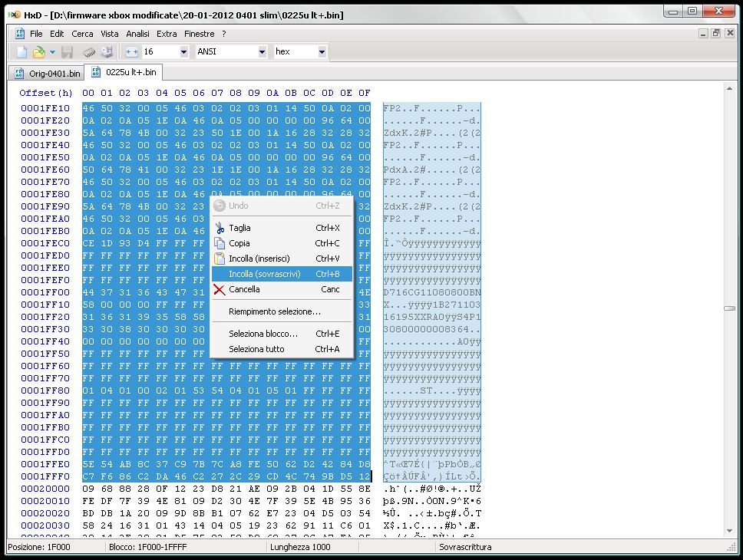Restore the inner document window
This screenshot has width=743, height=560.
tap(716, 33)
